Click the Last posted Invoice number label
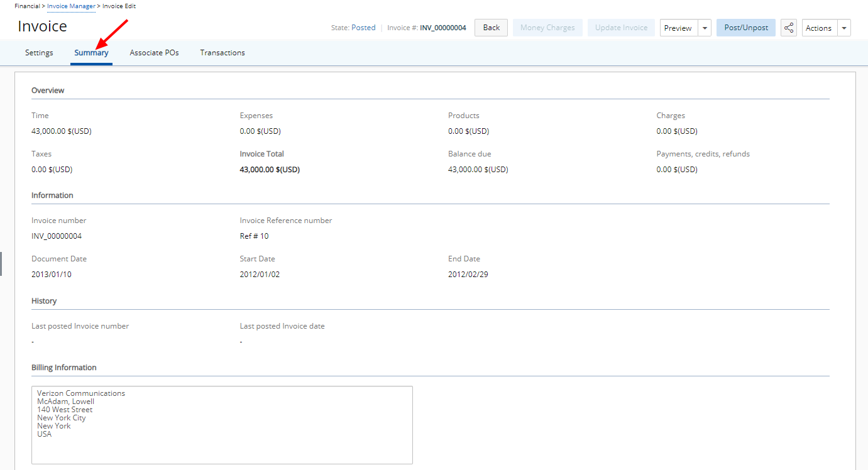 [x=80, y=326]
